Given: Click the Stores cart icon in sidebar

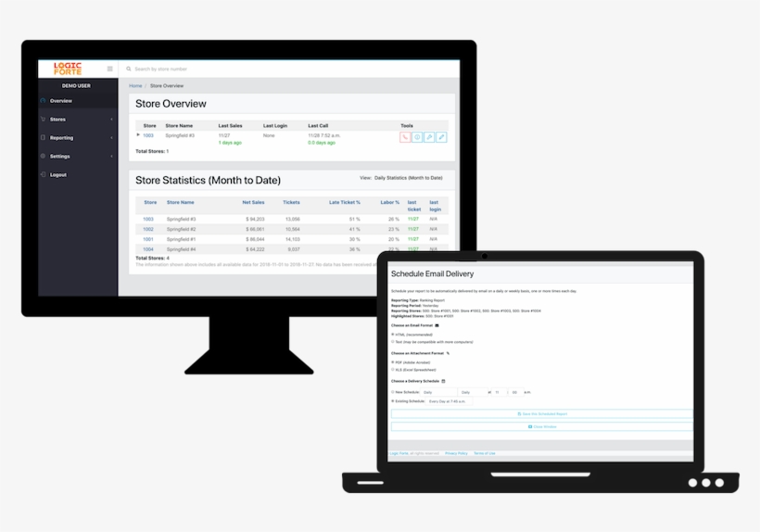Looking at the screenshot, I should pyautogui.click(x=44, y=120).
